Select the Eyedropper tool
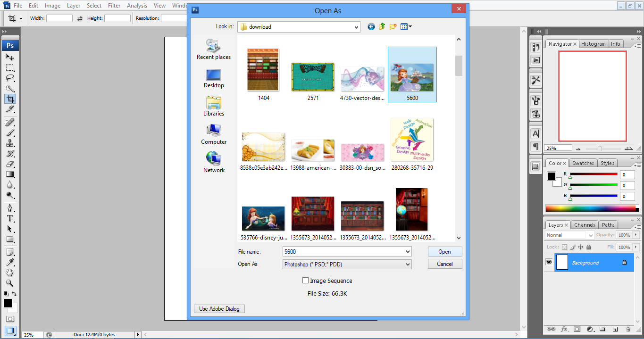This screenshot has height=339, width=644. coord(10,261)
